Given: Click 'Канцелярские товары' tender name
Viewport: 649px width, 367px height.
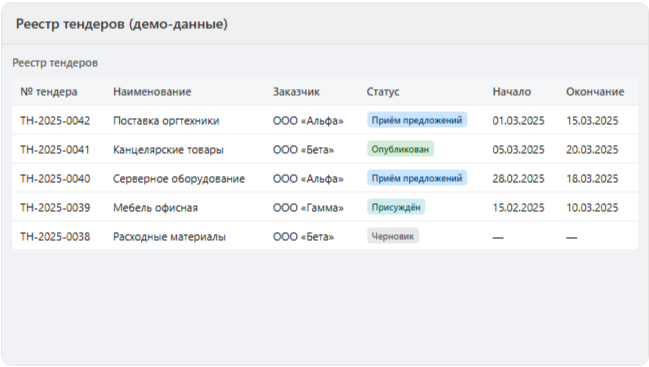Looking at the screenshot, I should (168, 150).
